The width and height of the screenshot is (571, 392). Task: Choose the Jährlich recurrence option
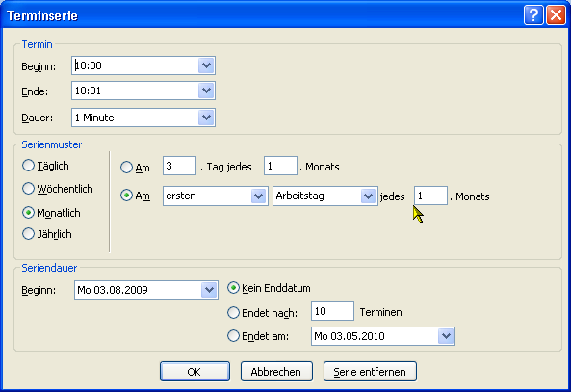tap(28, 233)
